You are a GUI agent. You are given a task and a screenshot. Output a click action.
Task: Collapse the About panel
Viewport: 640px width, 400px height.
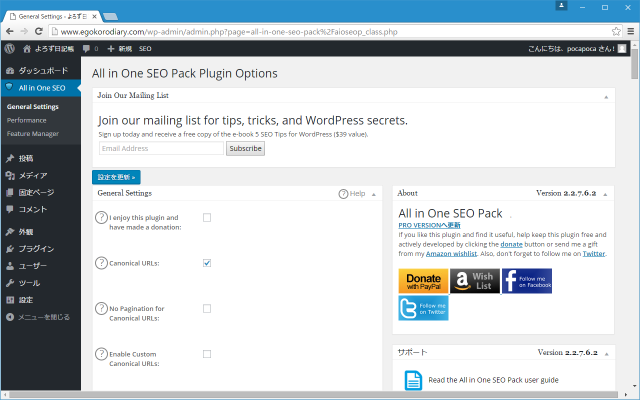coord(609,193)
